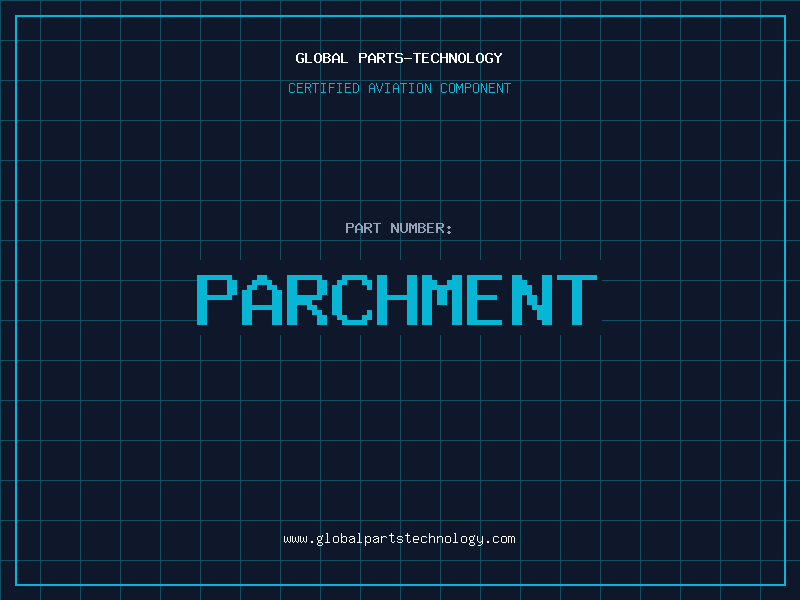Screen dimensions: 800x600
Task: Click the word NUMBER: in the label
Action: [421, 228]
